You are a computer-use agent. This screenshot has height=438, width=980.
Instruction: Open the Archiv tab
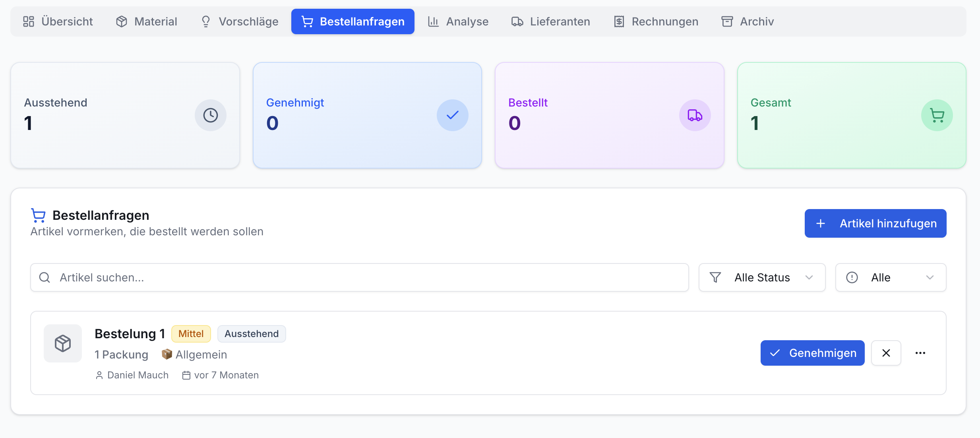pyautogui.click(x=748, y=21)
